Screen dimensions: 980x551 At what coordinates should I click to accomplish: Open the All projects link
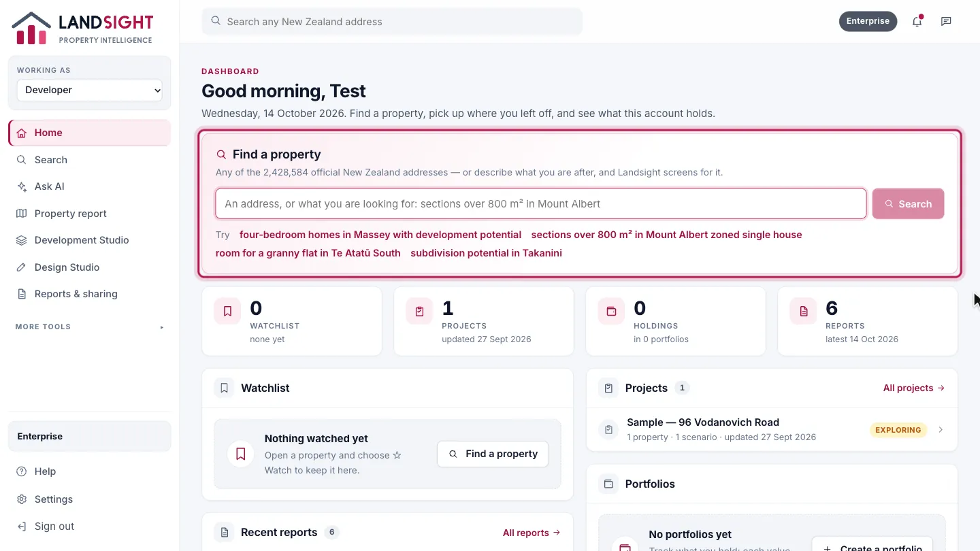pyautogui.click(x=914, y=388)
